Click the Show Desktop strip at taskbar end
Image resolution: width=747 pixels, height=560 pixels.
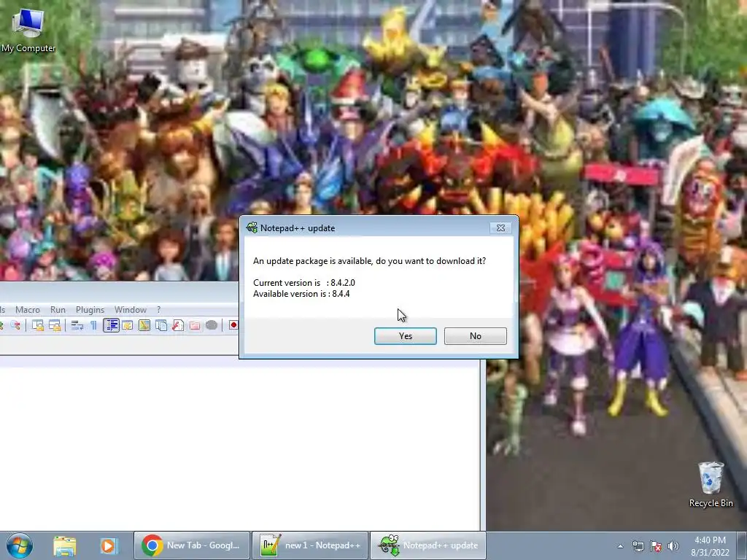743,545
